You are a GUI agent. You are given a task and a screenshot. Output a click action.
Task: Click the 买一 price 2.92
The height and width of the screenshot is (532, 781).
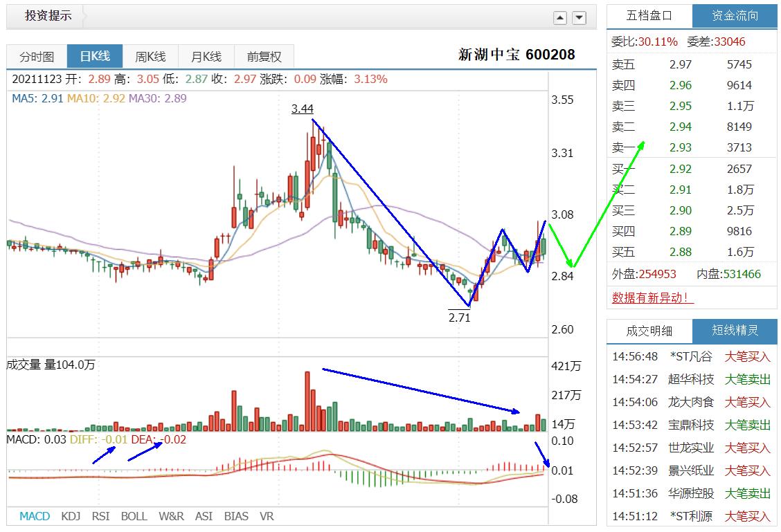(681, 169)
